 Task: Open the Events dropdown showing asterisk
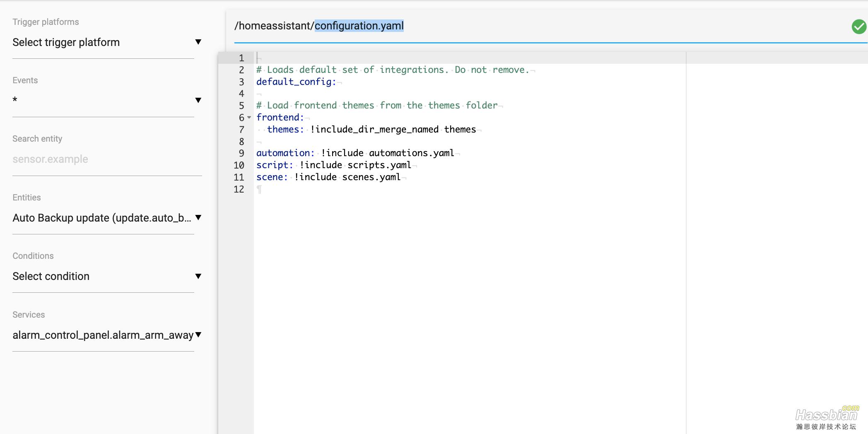pos(107,100)
